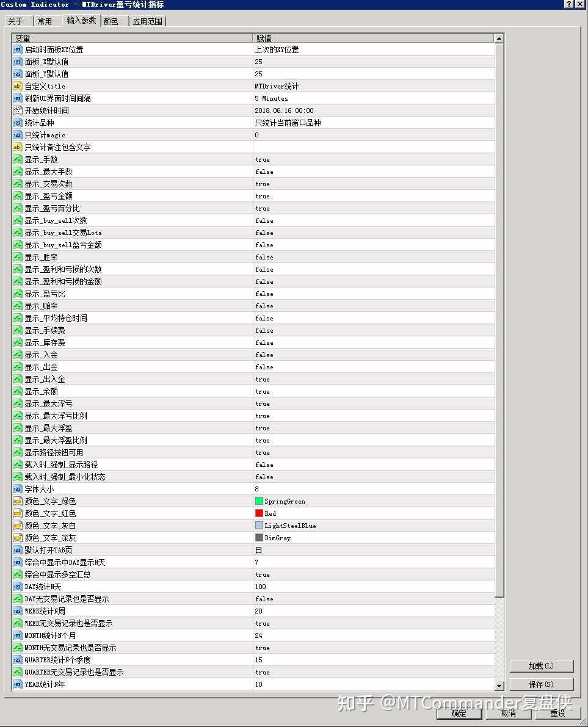Screen dimensions: 588x727
Task: Click the calendar icon beside 开始统计时间
Action: (x=16, y=110)
